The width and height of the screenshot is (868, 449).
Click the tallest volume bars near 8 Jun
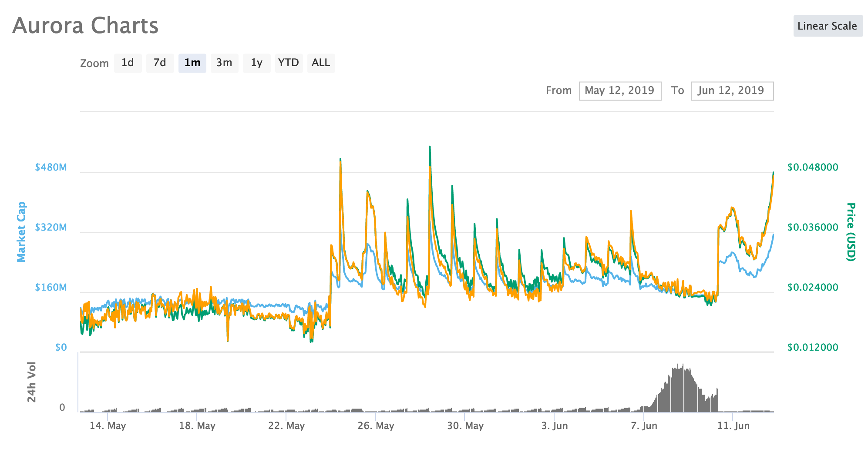click(x=681, y=389)
